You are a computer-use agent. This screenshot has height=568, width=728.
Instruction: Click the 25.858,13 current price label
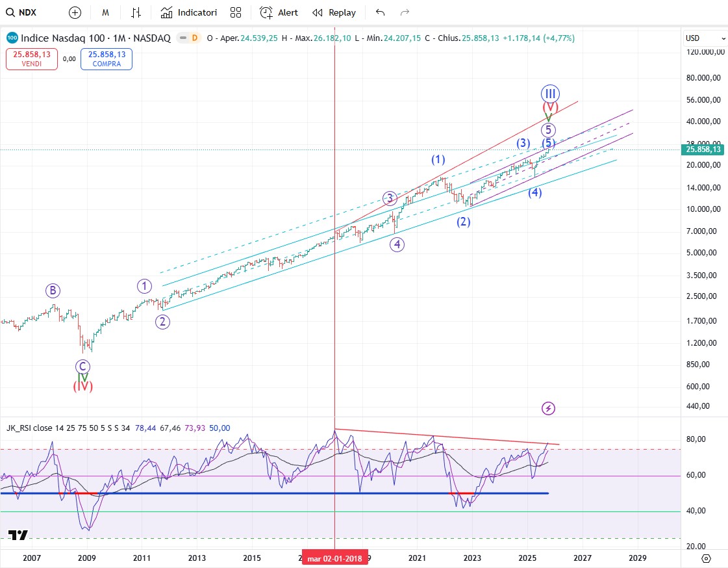click(x=705, y=149)
